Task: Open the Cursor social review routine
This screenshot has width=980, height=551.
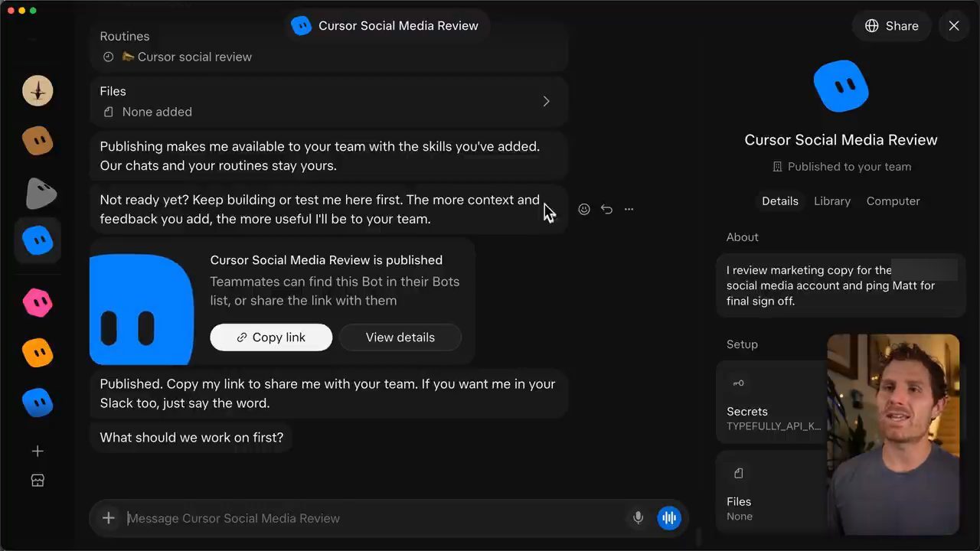Action: 187,57
